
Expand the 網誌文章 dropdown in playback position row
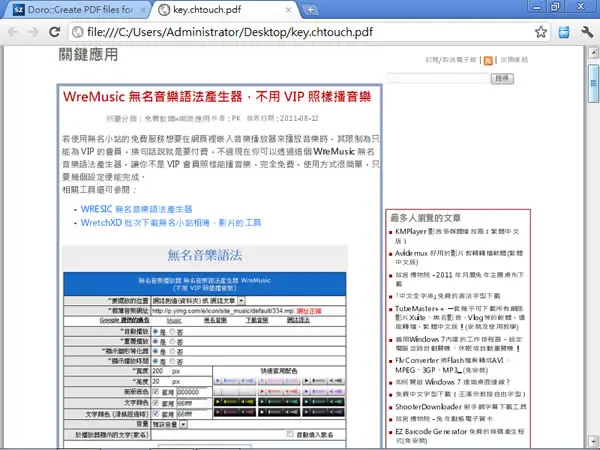[x=241, y=301]
